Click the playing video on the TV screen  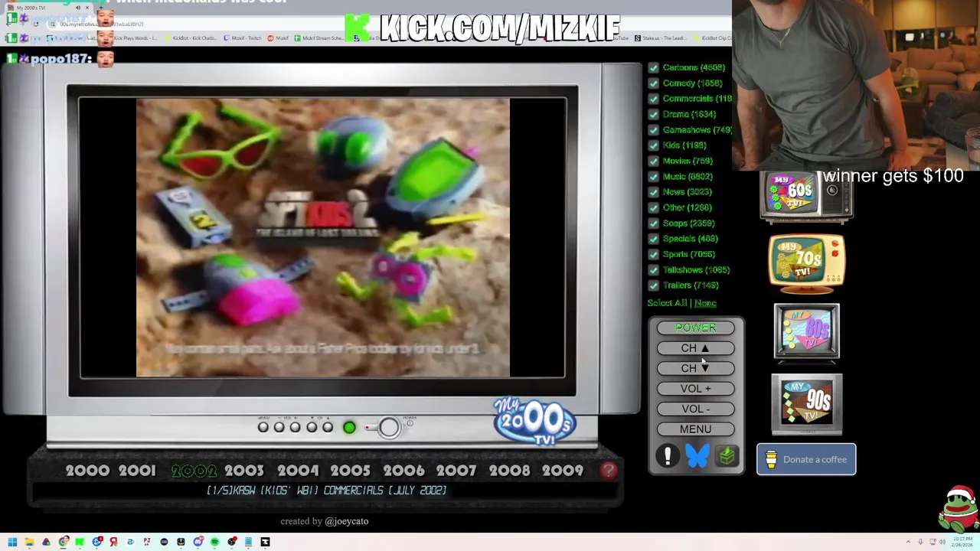point(322,238)
